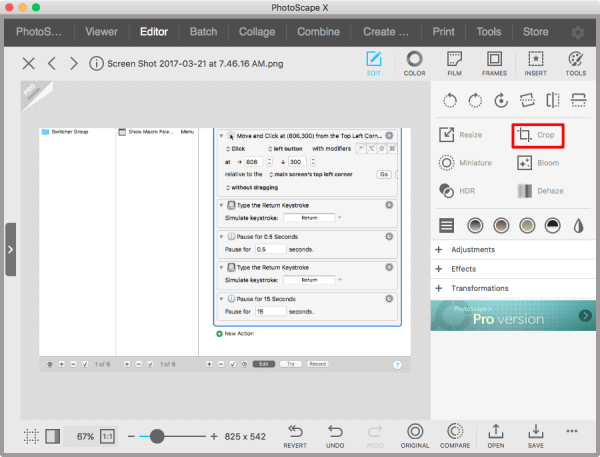Open the 67% zoom level selector
Image resolution: width=600 pixels, height=457 pixels.
coord(85,436)
